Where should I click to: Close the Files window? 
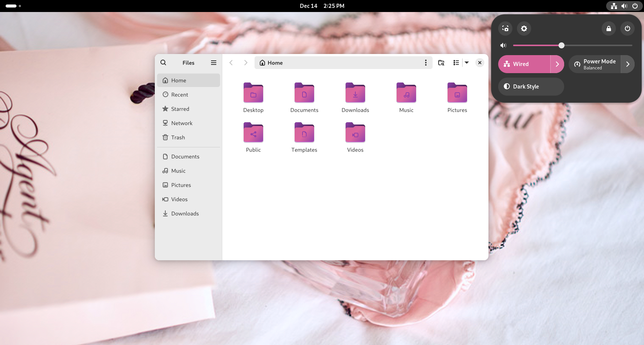(x=480, y=63)
